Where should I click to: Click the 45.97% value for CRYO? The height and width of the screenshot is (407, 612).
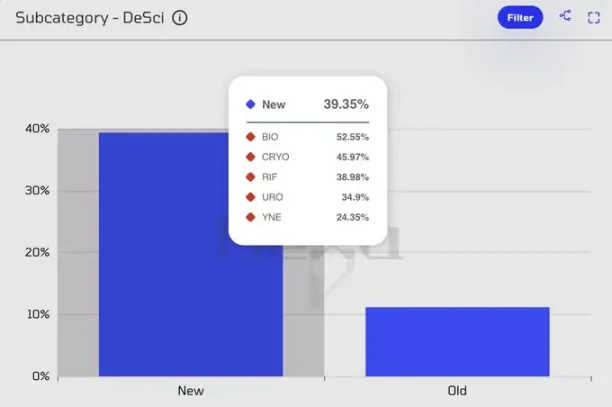[x=352, y=157]
